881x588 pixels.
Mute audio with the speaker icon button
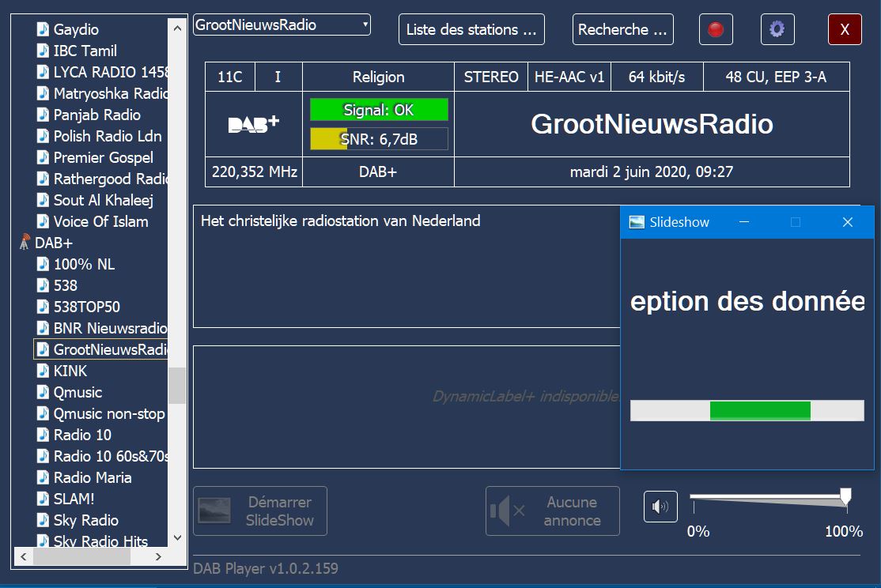pos(660,507)
